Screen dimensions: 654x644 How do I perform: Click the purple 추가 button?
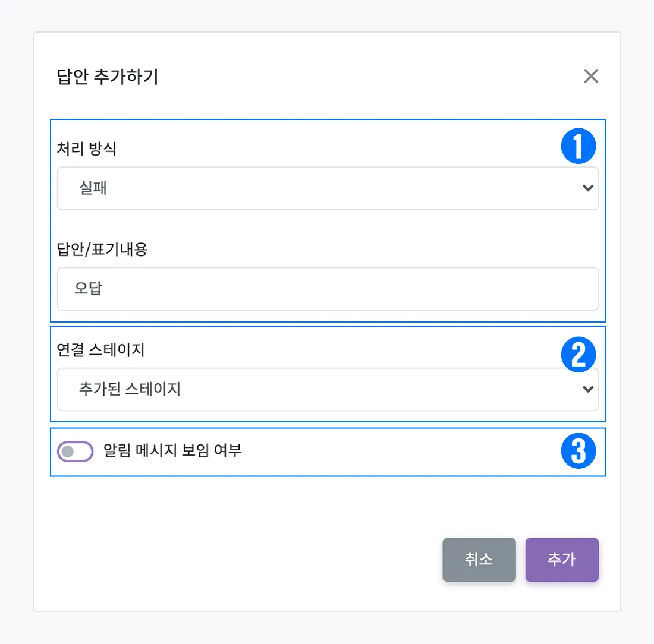point(561,560)
